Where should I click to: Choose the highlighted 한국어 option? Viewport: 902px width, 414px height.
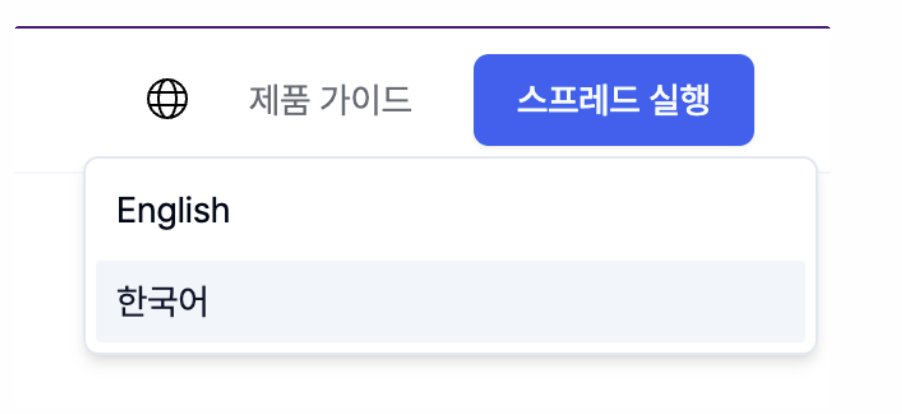point(450,301)
